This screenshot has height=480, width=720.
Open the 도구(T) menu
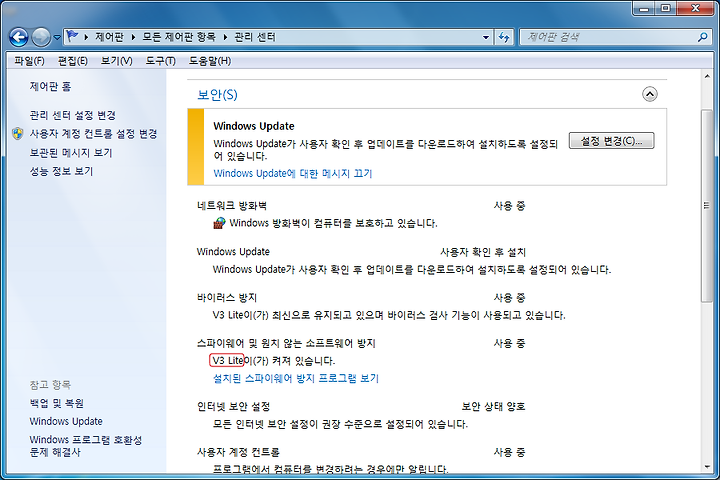[161, 61]
